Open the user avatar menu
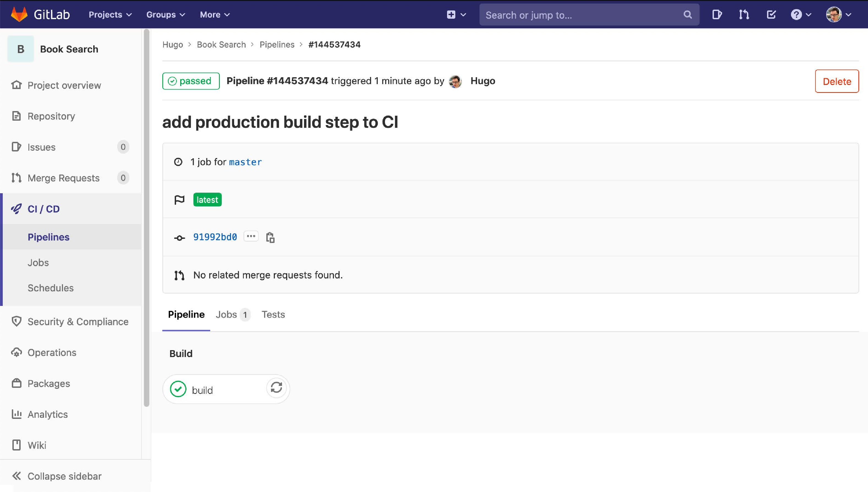 pyautogui.click(x=838, y=15)
